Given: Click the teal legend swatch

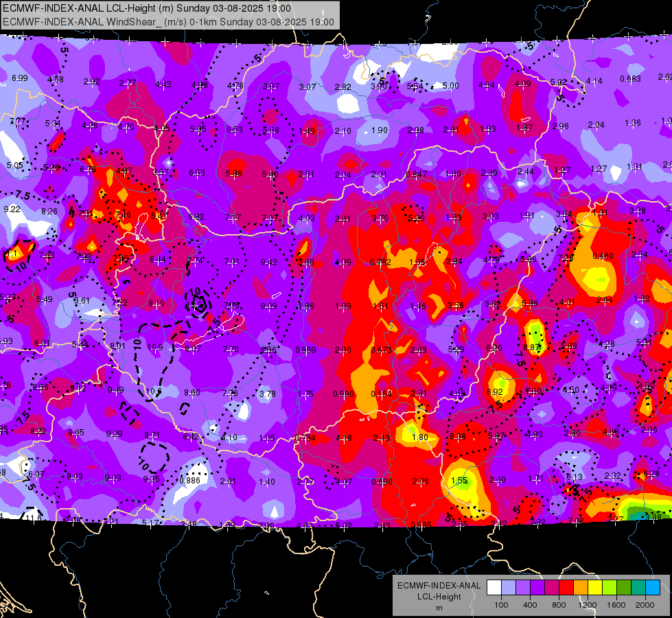Looking at the screenshot, I should [x=638, y=587].
